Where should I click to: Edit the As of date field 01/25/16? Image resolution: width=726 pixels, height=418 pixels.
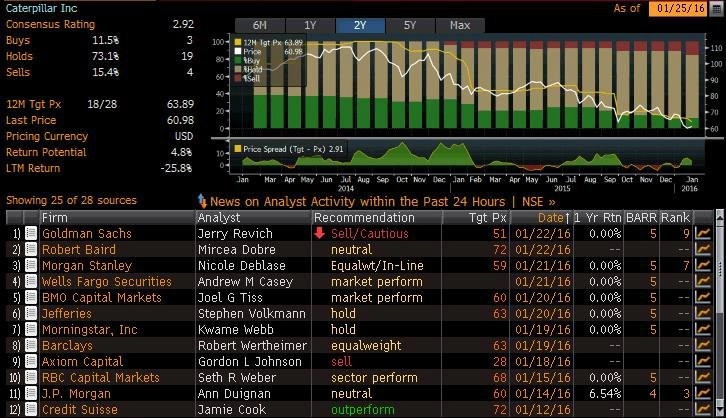(x=679, y=9)
